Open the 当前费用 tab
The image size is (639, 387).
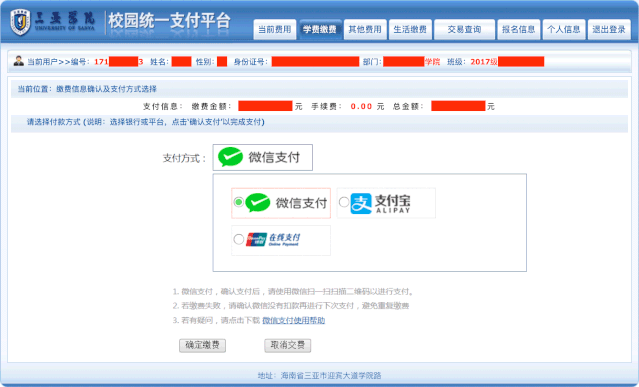(275, 29)
